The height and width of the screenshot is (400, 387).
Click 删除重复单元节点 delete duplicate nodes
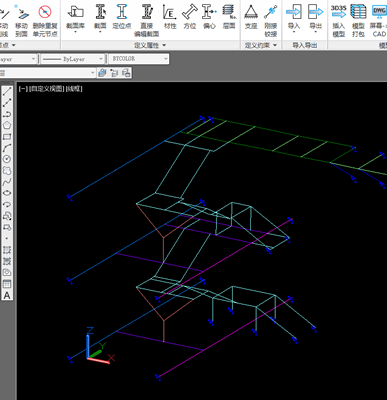(45, 20)
